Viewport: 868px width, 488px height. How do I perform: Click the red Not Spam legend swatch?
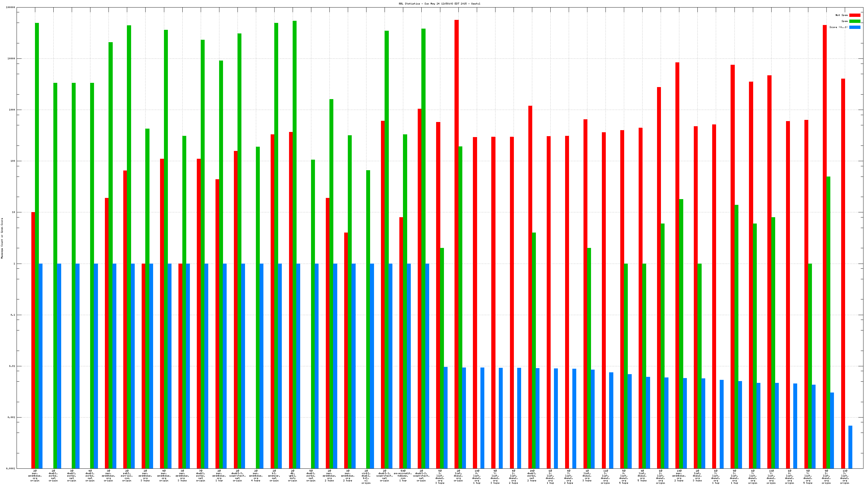pyautogui.click(x=854, y=15)
